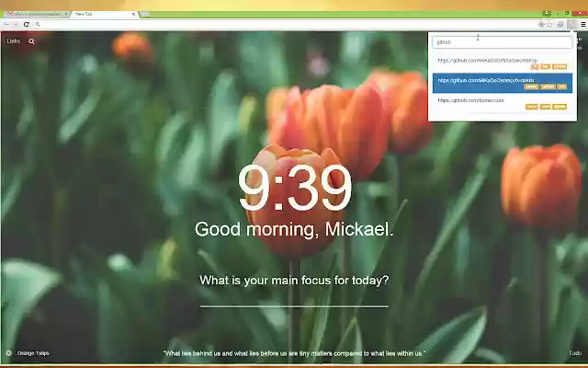This screenshot has height=368, width=588.
Task: Go back using the browser back arrow
Action: [6, 25]
